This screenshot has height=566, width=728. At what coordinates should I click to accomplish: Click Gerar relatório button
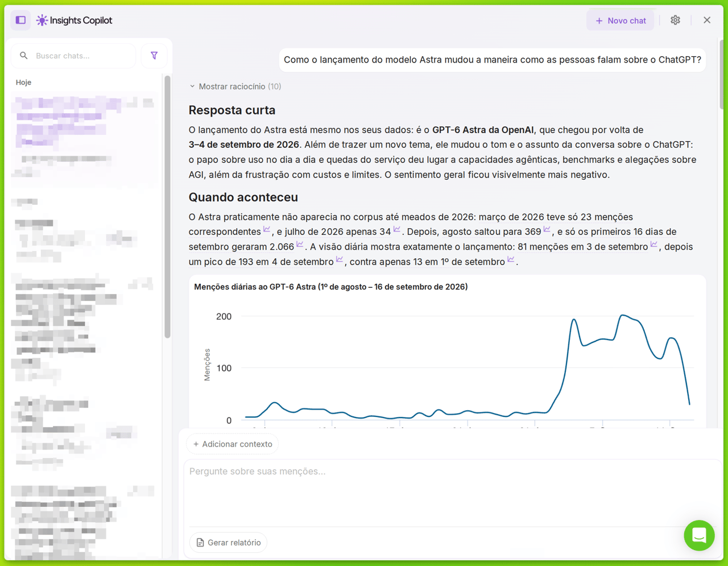pos(229,543)
